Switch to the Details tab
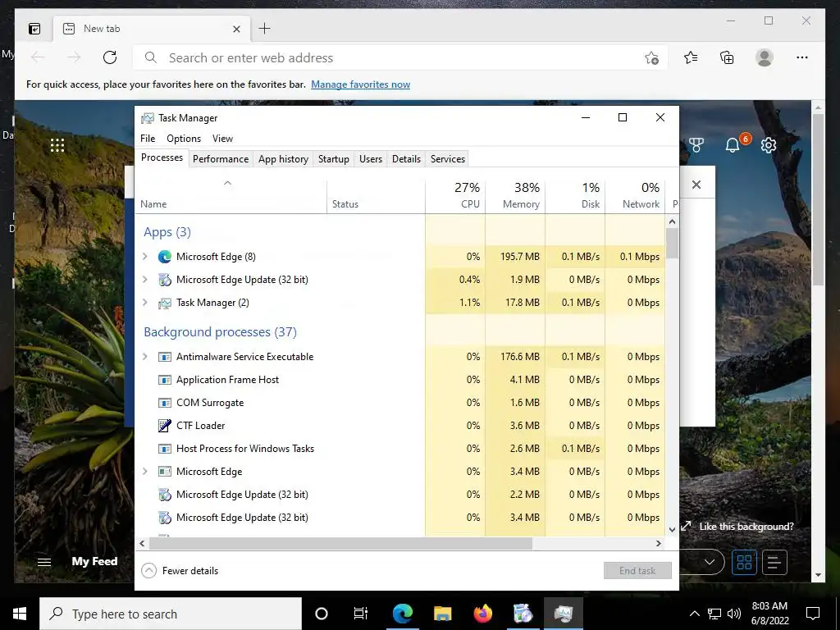 [x=406, y=159]
